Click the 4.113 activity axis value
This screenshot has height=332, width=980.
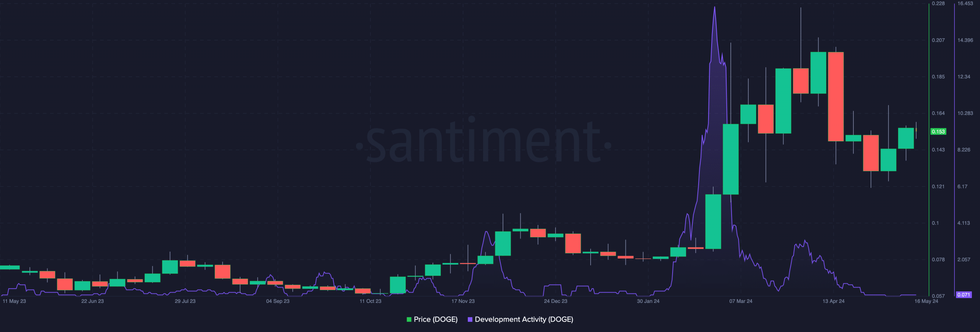(x=964, y=223)
